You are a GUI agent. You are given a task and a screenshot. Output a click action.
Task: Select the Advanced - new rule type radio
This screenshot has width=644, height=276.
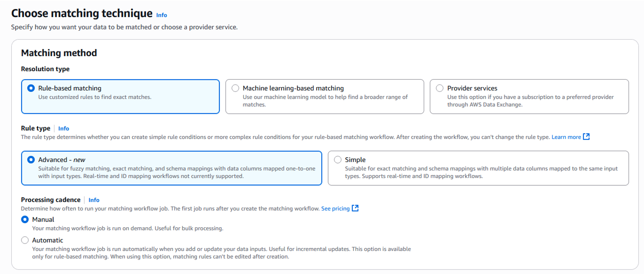(31, 160)
